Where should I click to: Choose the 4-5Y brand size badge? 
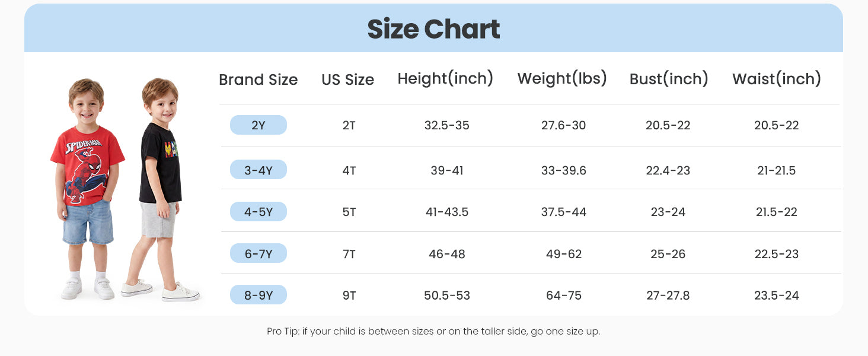pos(259,212)
